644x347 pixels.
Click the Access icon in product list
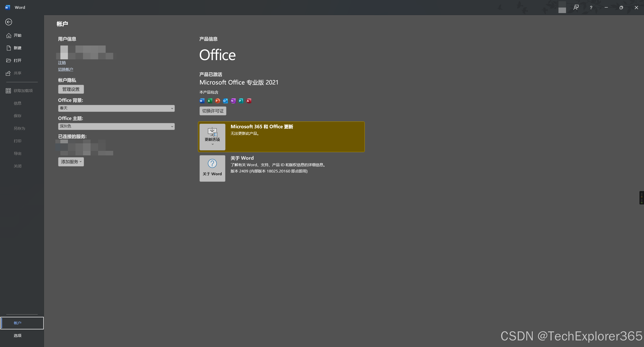[249, 101]
